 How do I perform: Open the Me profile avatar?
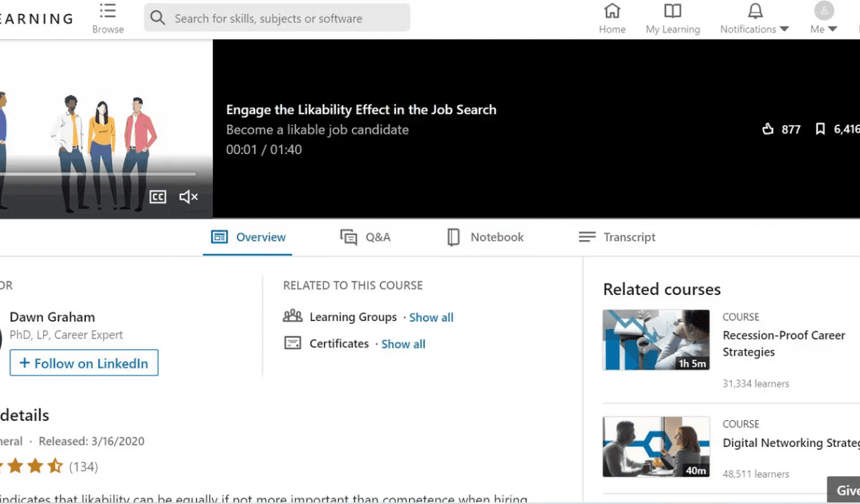point(824,10)
